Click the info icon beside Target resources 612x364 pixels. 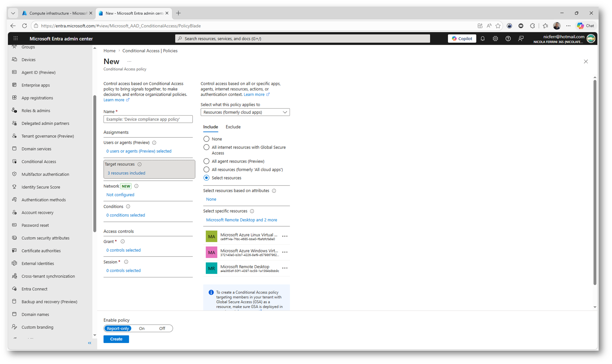click(x=139, y=164)
